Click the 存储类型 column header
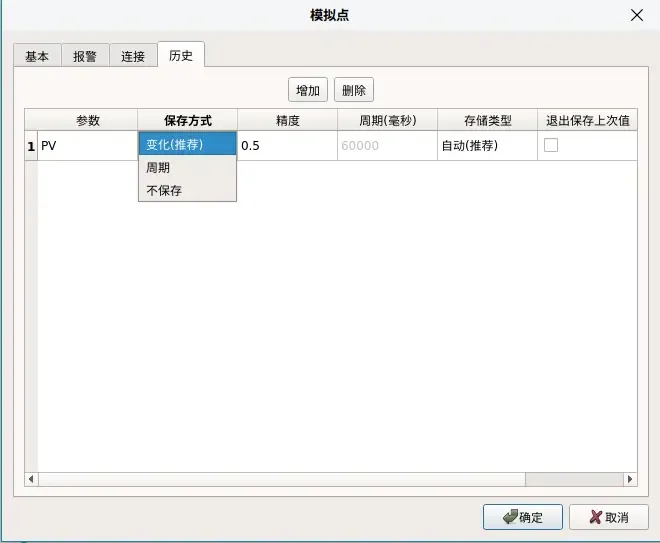The width and height of the screenshot is (660, 543). click(x=487, y=120)
